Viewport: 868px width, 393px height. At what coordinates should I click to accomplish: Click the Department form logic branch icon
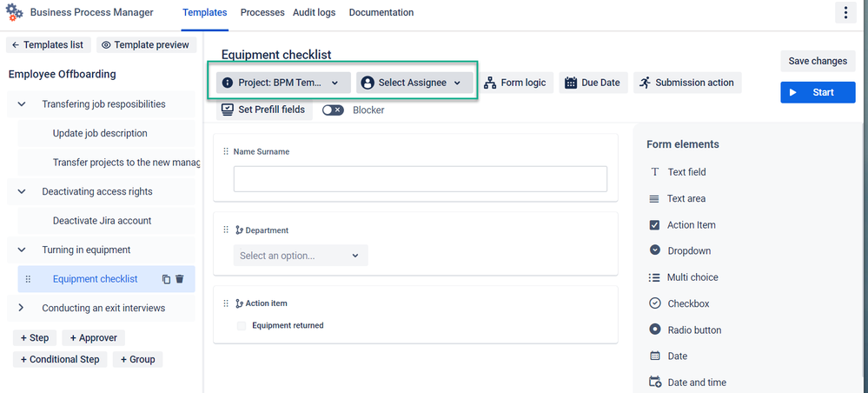(x=239, y=230)
